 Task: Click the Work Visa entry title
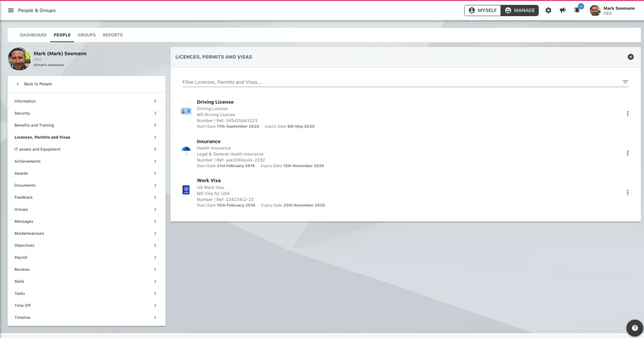pos(209,181)
